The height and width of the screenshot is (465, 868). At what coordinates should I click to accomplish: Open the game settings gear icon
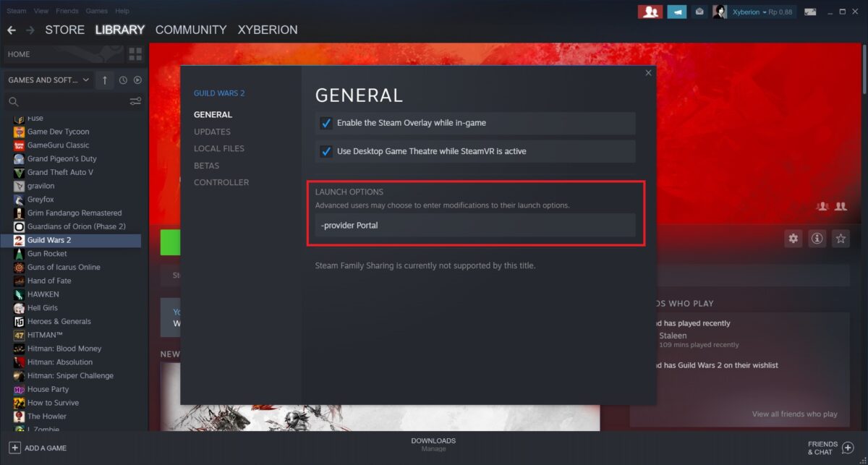pyautogui.click(x=793, y=238)
